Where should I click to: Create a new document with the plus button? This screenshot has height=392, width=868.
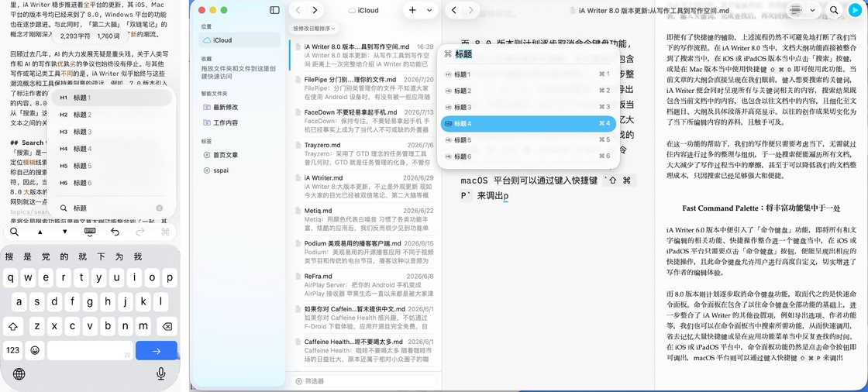point(412,10)
